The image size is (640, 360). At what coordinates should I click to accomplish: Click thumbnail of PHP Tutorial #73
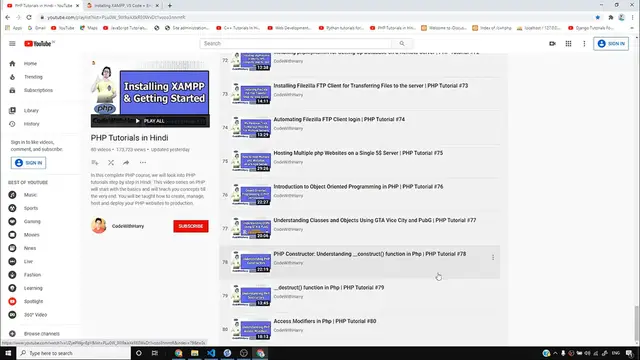[x=251, y=94]
